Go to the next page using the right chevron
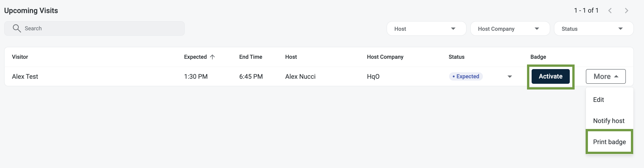Viewport: 644px width, 168px height. click(626, 11)
